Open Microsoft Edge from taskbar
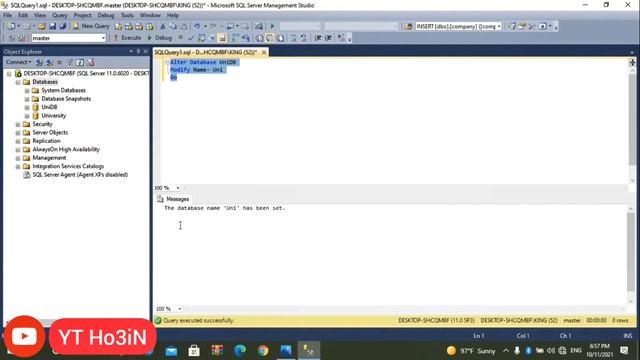Screen dimensions: 640x360 click(240, 350)
